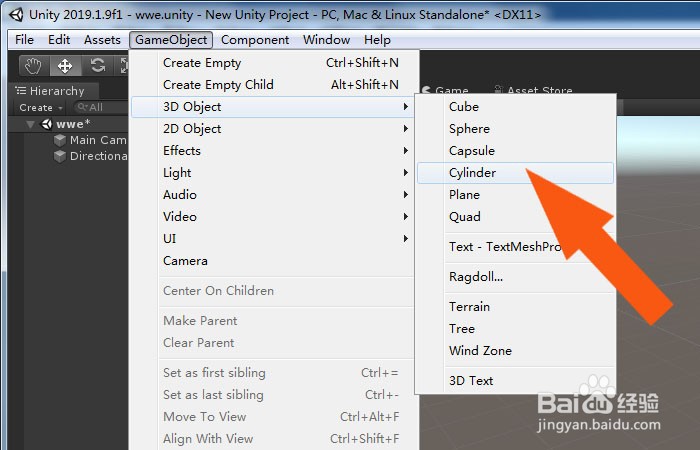Image resolution: width=700 pixels, height=450 pixels.
Task: Create a Cube 3D object
Action: point(515,107)
